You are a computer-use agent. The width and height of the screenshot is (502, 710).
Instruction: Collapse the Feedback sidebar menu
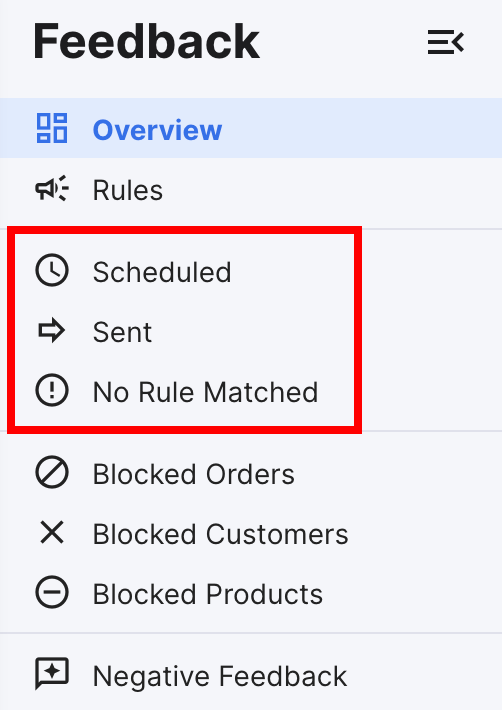coord(446,43)
